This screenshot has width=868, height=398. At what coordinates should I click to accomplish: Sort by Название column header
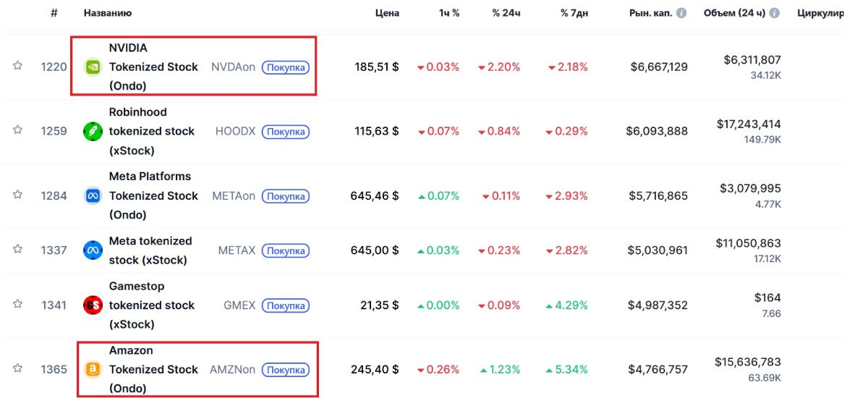tap(108, 13)
